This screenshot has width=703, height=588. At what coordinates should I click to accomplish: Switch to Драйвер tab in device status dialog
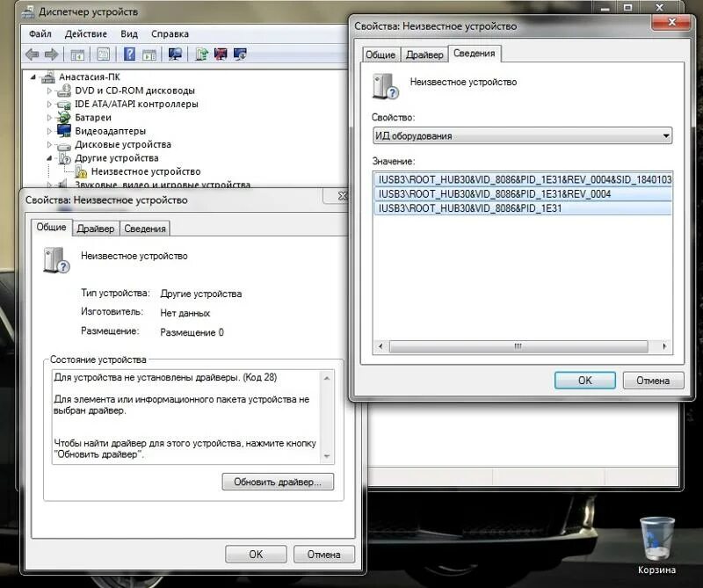click(96, 229)
